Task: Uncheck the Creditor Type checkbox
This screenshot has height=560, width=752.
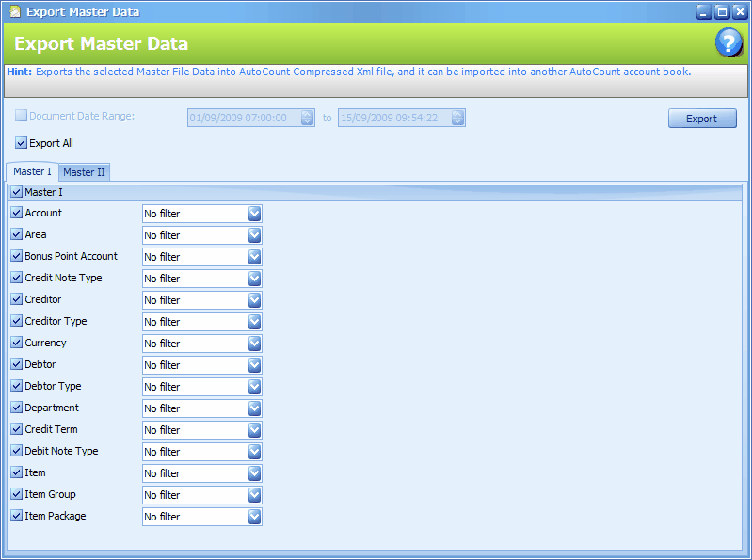Action: (x=16, y=320)
